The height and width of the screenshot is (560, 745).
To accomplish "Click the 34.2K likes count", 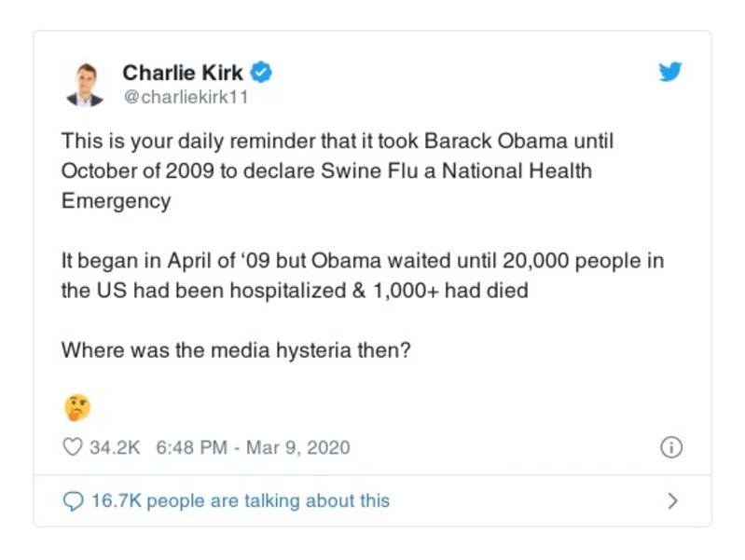I will tap(114, 447).
